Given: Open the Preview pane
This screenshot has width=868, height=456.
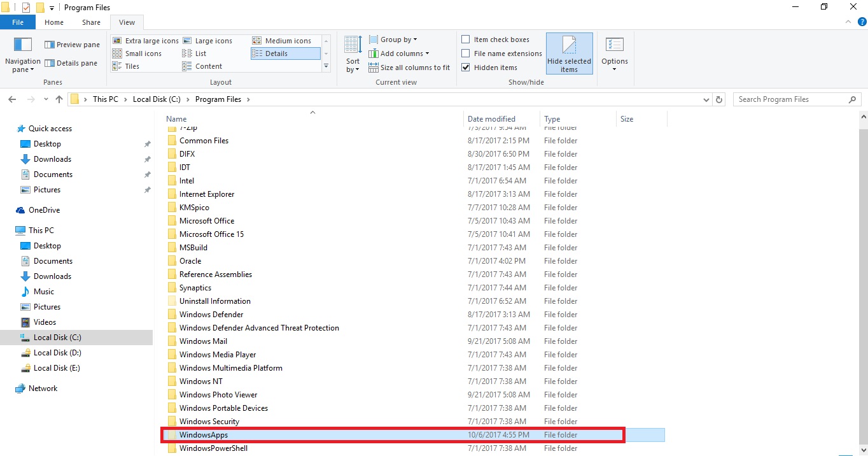Looking at the screenshot, I should (71, 44).
